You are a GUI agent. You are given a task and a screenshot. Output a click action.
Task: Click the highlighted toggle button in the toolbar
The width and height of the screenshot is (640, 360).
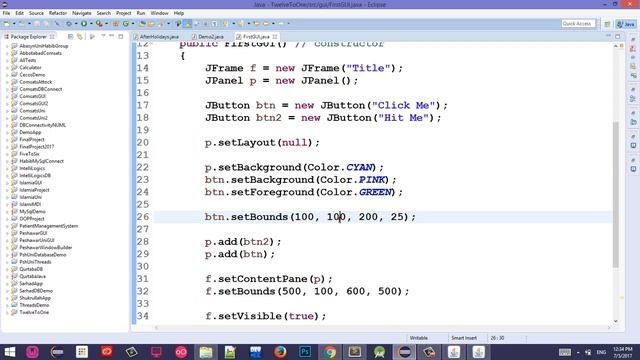(188, 24)
